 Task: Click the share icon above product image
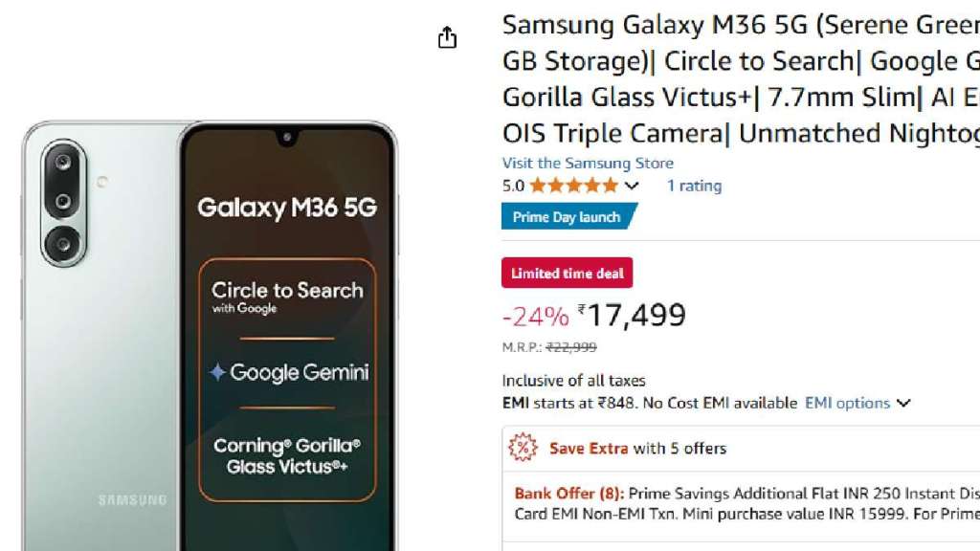point(447,38)
